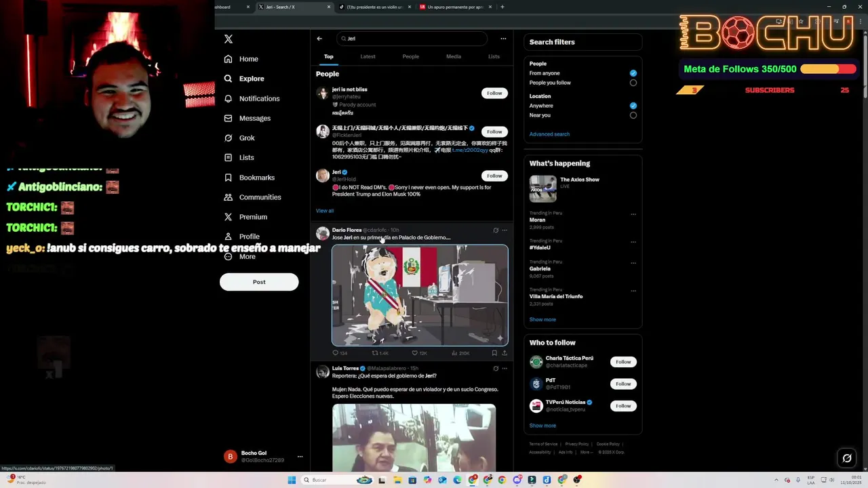Open View all people link
The height and width of the screenshot is (488, 868).
pos(325,211)
